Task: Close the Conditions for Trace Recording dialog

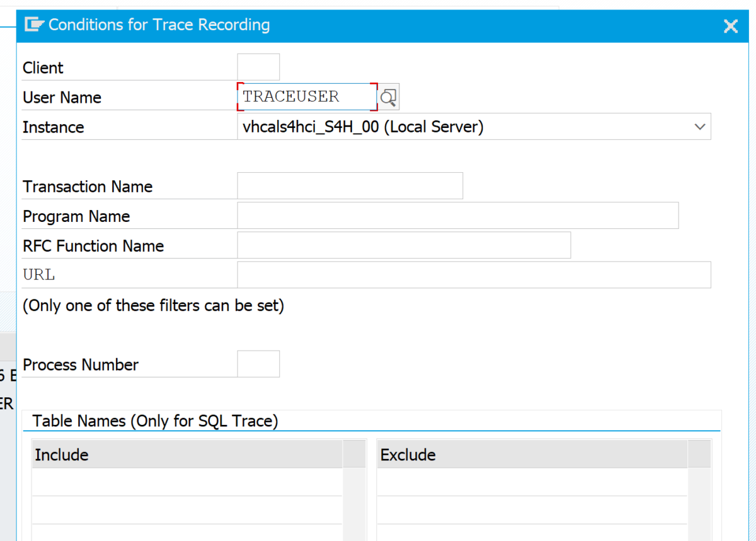Action: pyautogui.click(x=730, y=26)
